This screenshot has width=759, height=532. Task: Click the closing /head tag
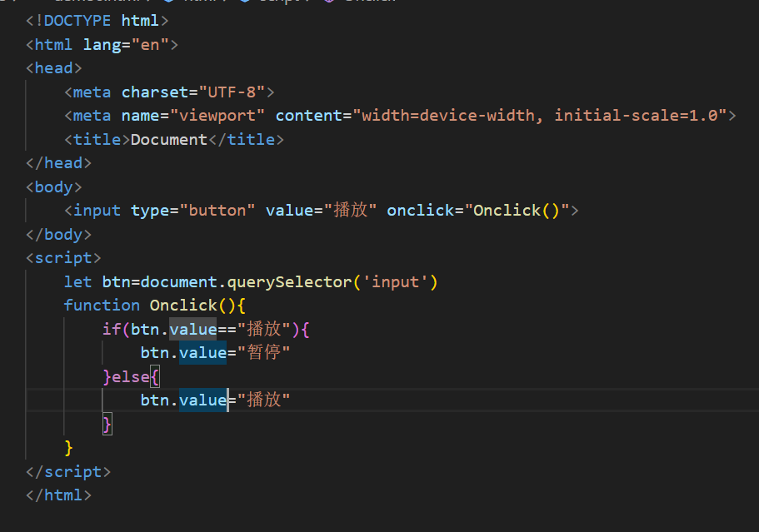pos(58,163)
